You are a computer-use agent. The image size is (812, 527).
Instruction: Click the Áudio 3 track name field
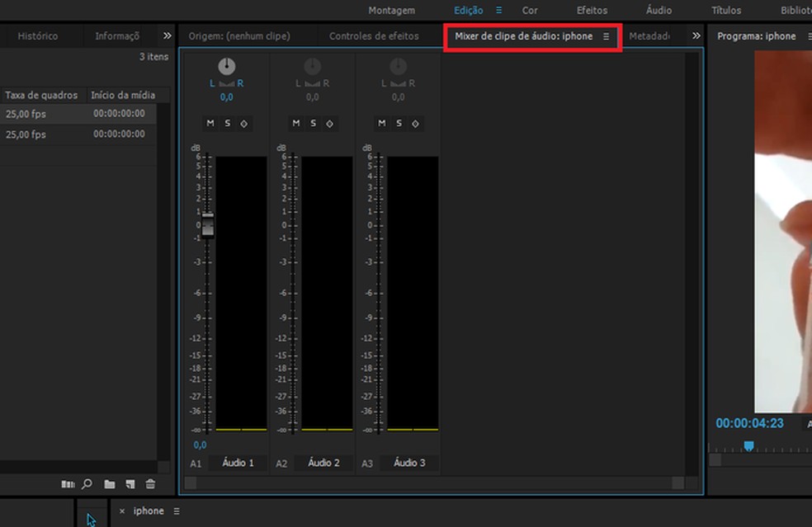409,463
